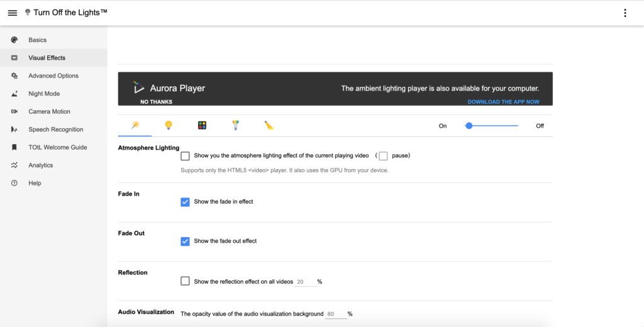Viewport: 644px width, 327px height.
Task: Click the reflection percentage input field
Action: click(306, 282)
